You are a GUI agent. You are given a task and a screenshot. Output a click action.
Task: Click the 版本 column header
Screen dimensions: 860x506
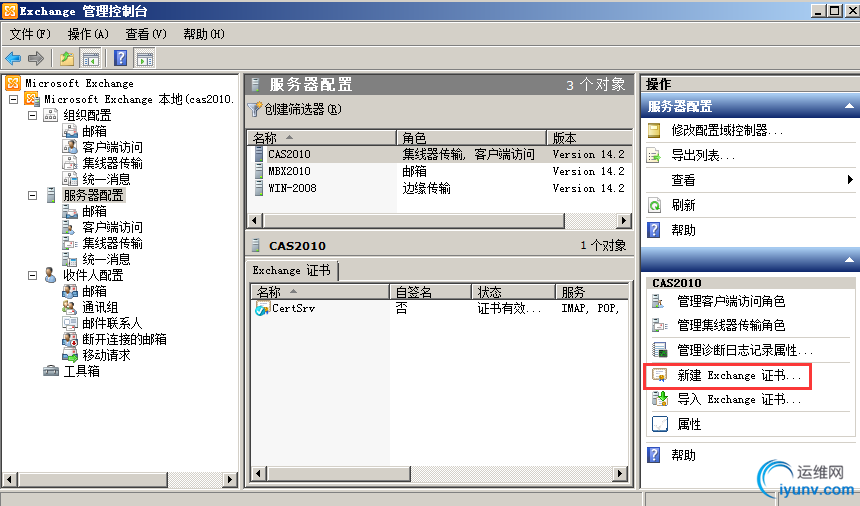coord(590,138)
